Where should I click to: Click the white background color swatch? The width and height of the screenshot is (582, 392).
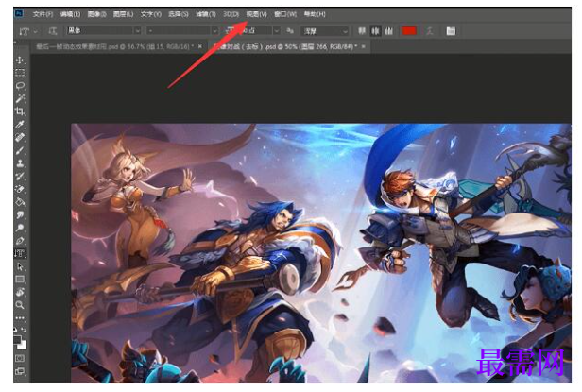[x=24, y=345]
